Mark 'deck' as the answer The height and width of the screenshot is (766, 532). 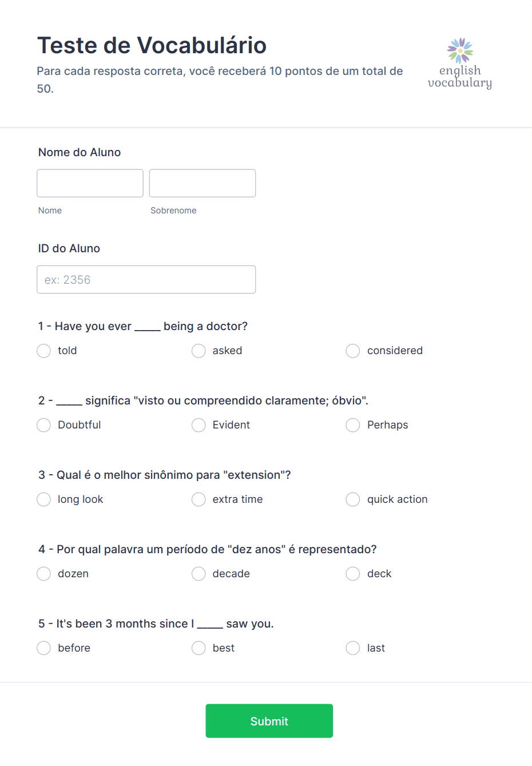353,574
